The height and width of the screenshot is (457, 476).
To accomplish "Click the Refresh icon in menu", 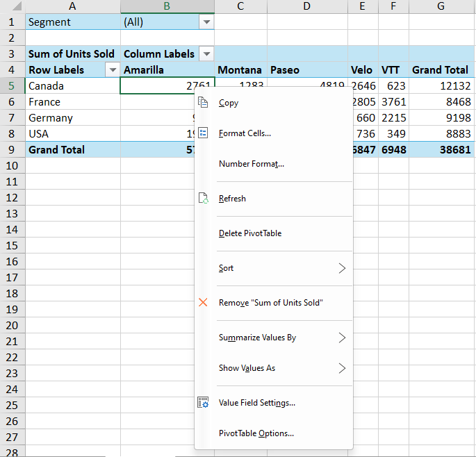I will [203, 199].
